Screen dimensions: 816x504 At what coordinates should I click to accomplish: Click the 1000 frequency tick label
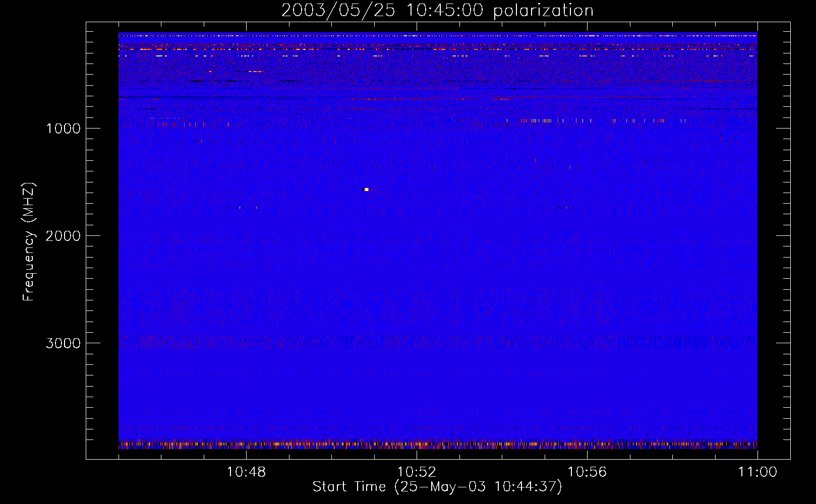pos(63,129)
